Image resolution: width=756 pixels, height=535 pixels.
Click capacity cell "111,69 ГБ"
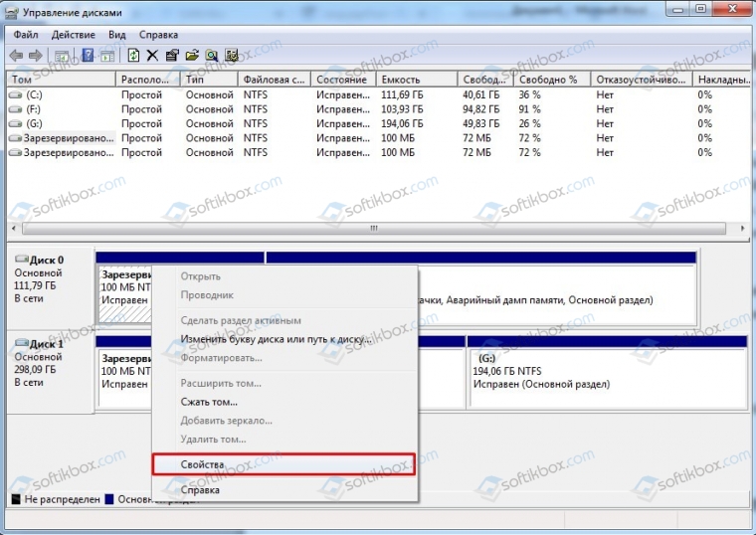coord(402,94)
